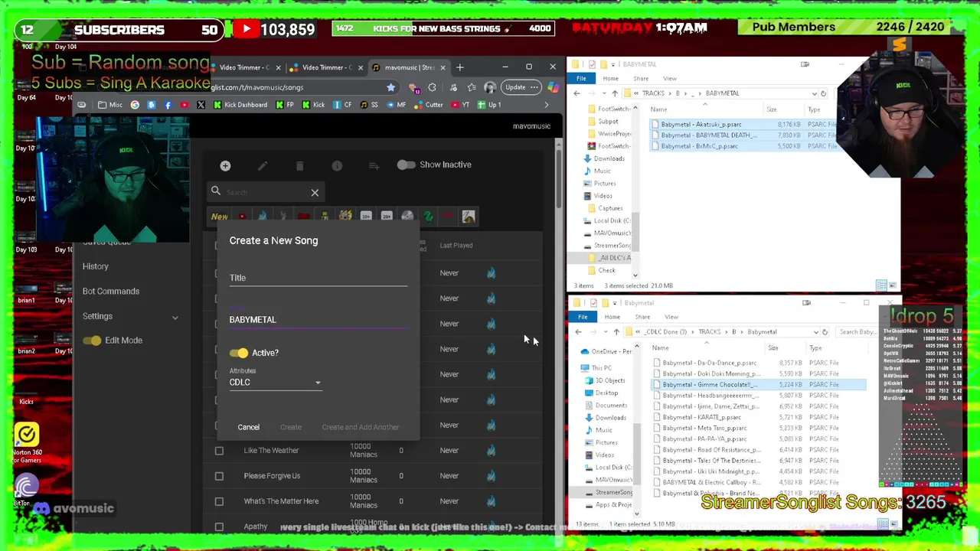Open new browser tab with plus button
Screen dimensions: 980x551
click(x=460, y=67)
